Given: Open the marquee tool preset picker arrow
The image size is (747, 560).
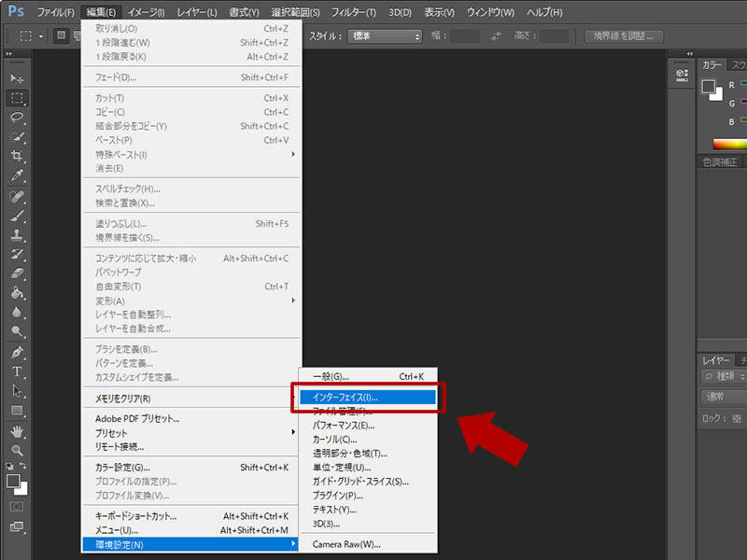Looking at the screenshot, I should click(x=41, y=36).
